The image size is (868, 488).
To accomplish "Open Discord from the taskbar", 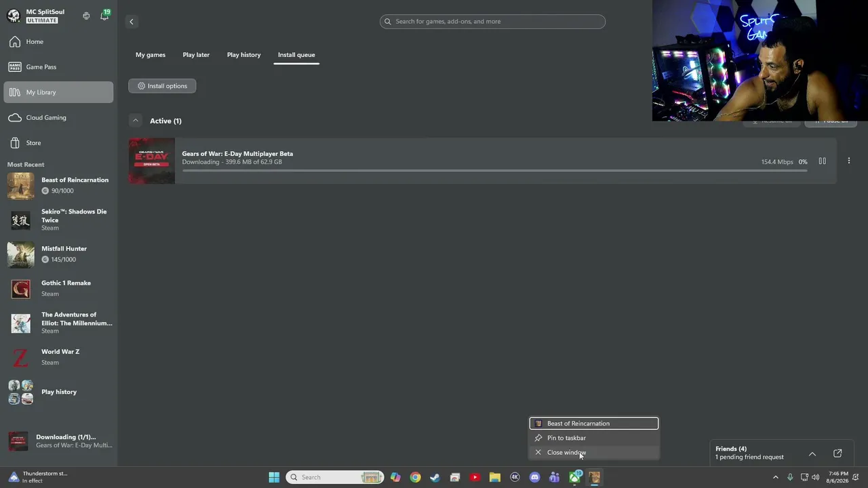I will point(534,477).
